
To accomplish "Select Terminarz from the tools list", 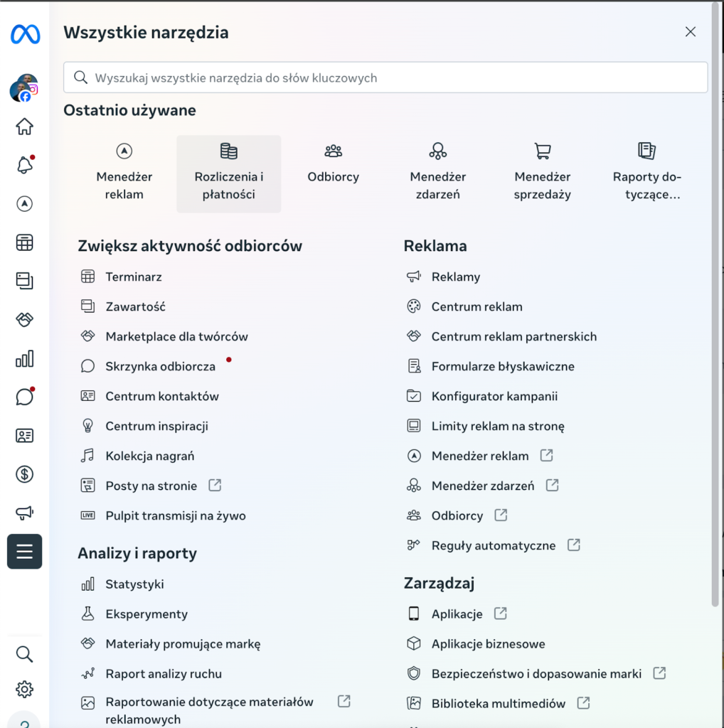I will pyautogui.click(x=134, y=277).
